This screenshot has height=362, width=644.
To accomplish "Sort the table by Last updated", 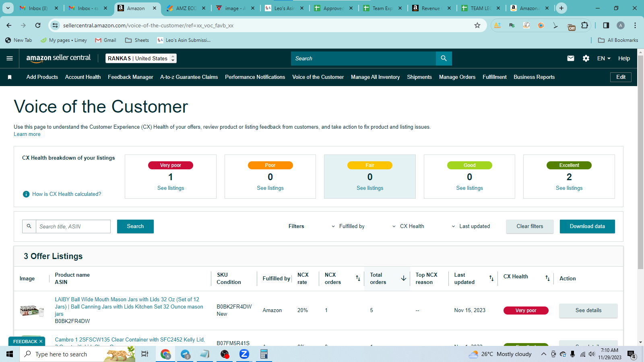I will [491, 278].
